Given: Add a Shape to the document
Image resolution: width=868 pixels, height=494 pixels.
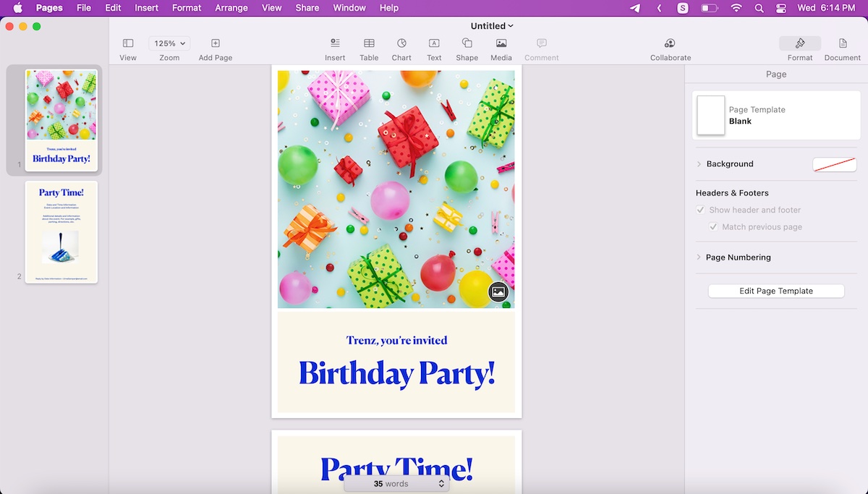Looking at the screenshot, I should coord(467,48).
